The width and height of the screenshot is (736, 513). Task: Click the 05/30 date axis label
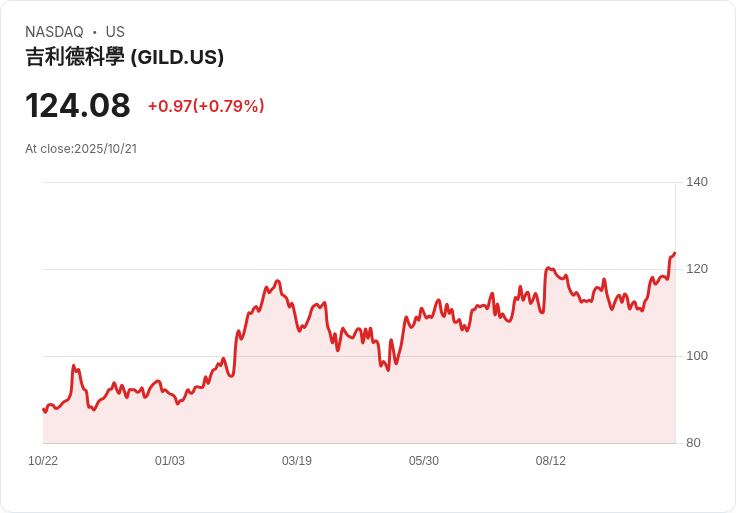click(423, 460)
